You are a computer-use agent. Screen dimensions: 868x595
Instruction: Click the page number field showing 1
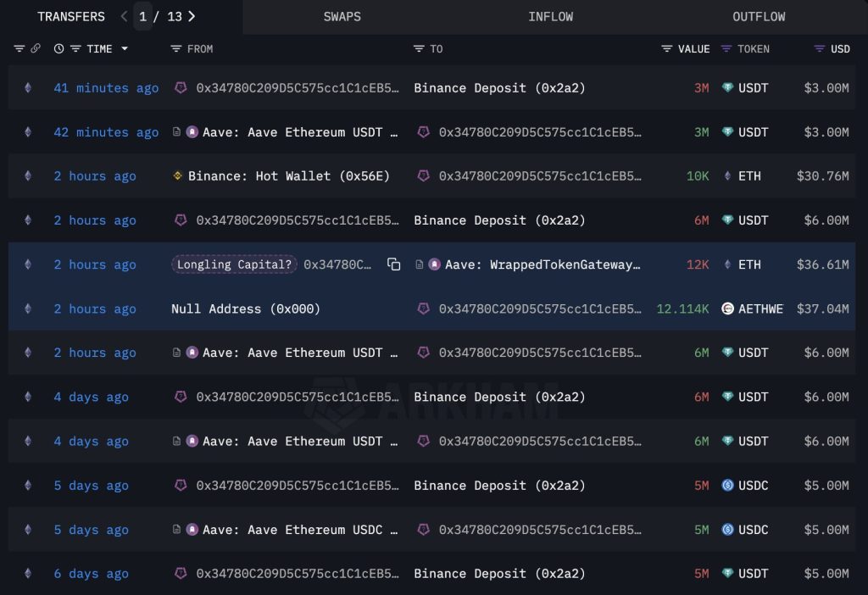pyautogui.click(x=142, y=16)
